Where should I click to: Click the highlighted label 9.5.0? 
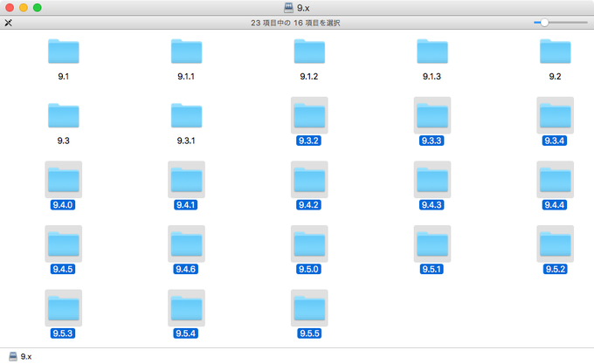pyautogui.click(x=308, y=270)
